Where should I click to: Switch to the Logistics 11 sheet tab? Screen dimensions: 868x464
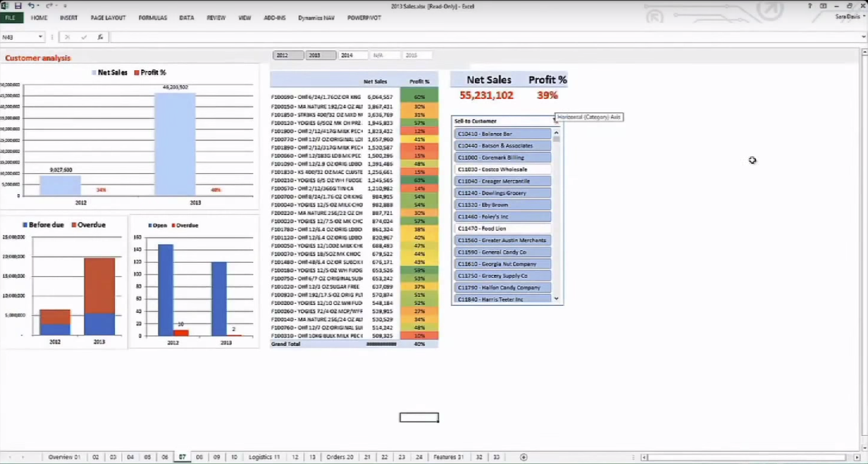pos(264,457)
